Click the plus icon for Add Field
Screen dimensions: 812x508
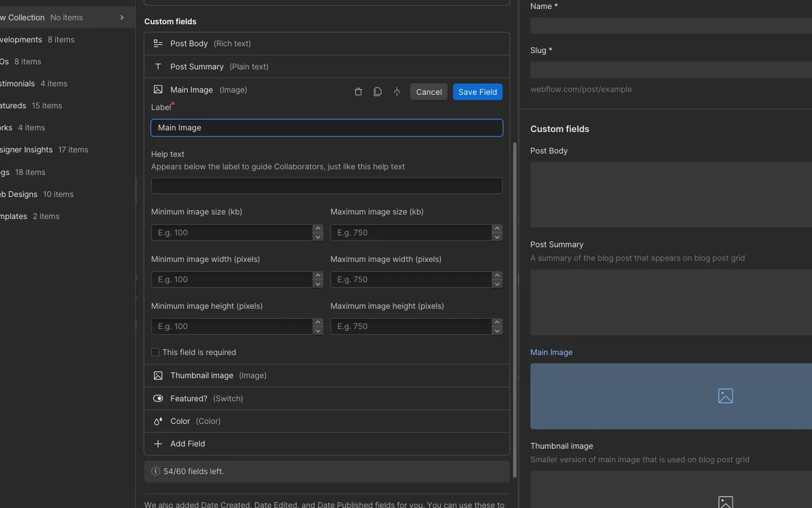158,444
